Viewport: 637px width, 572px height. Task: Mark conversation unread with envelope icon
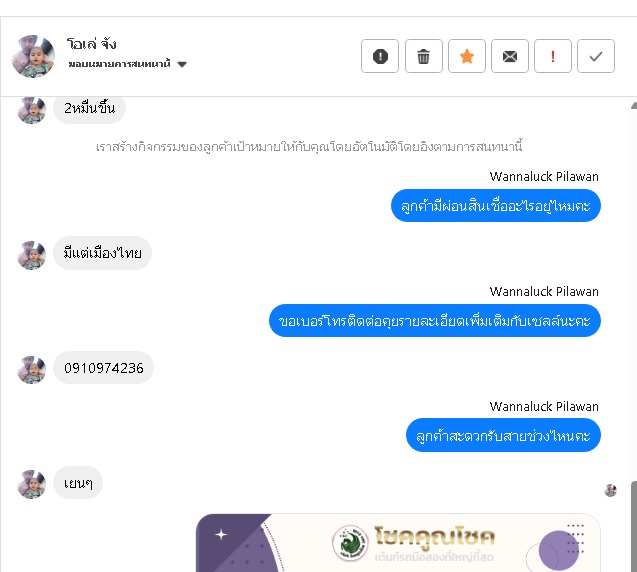point(510,56)
